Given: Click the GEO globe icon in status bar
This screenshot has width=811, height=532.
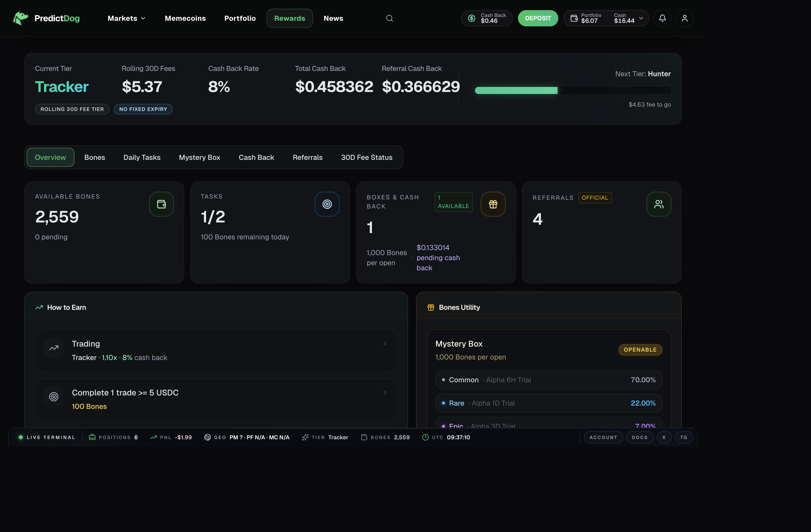Looking at the screenshot, I should pos(208,437).
